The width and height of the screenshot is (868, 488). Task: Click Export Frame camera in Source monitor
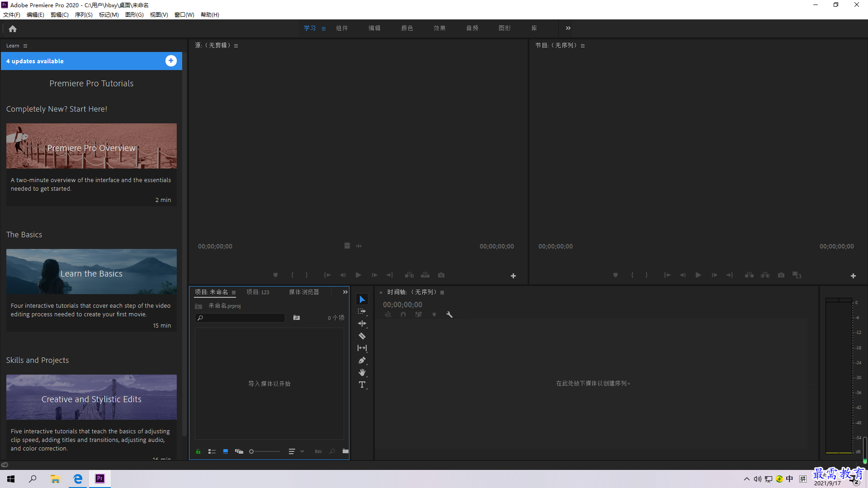[x=441, y=275]
